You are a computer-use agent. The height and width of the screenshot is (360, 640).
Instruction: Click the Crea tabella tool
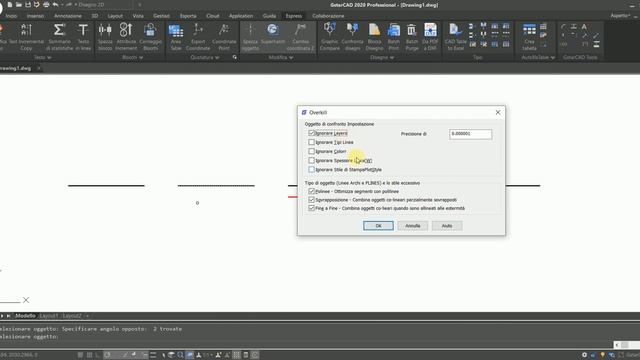[x=529, y=37]
